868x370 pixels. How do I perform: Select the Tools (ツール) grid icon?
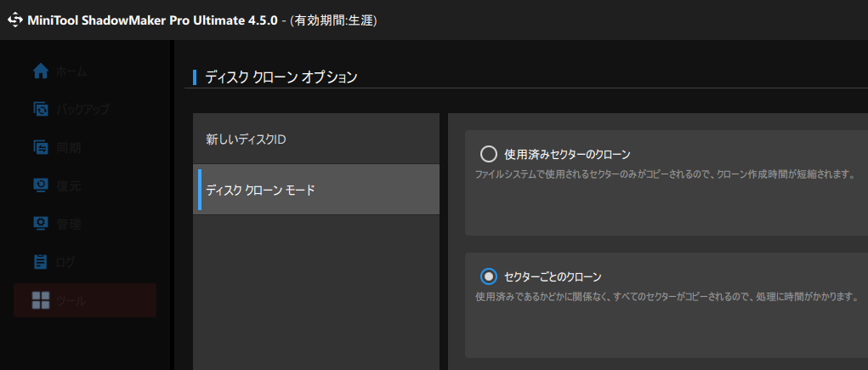click(41, 300)
